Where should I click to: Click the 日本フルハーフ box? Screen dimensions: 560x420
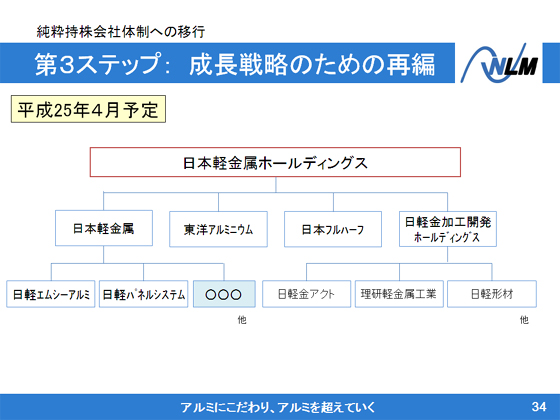[x=333, y=229]
